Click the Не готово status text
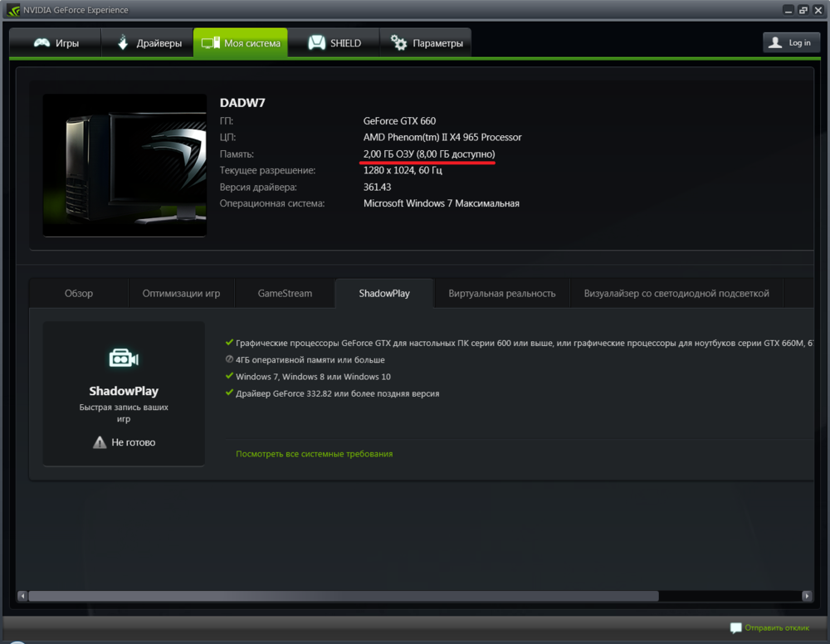Screen dimensions: 830x644 [x=134, y=442]
